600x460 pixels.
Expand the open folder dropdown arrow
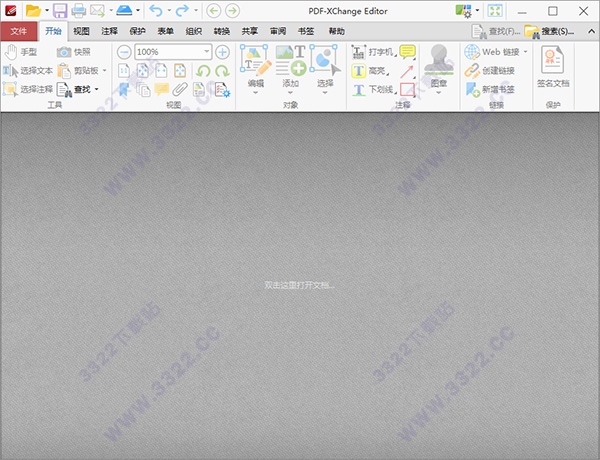(47, 11)
